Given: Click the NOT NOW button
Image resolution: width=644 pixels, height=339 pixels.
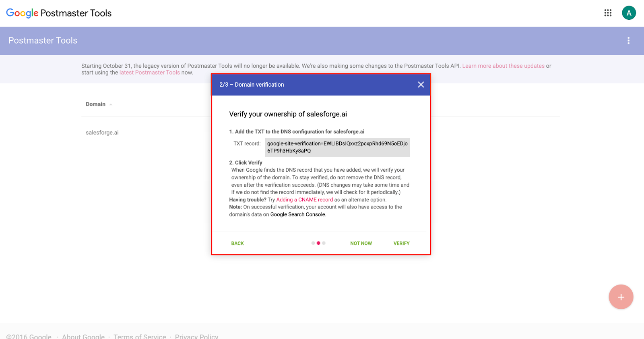Looking at the screenshot, I should click(361, 243).
